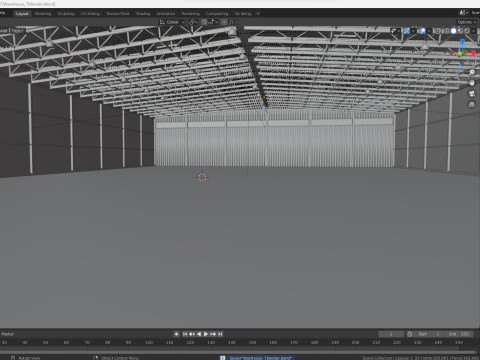Switch to the Layout workspace tab

click(22, 14)
